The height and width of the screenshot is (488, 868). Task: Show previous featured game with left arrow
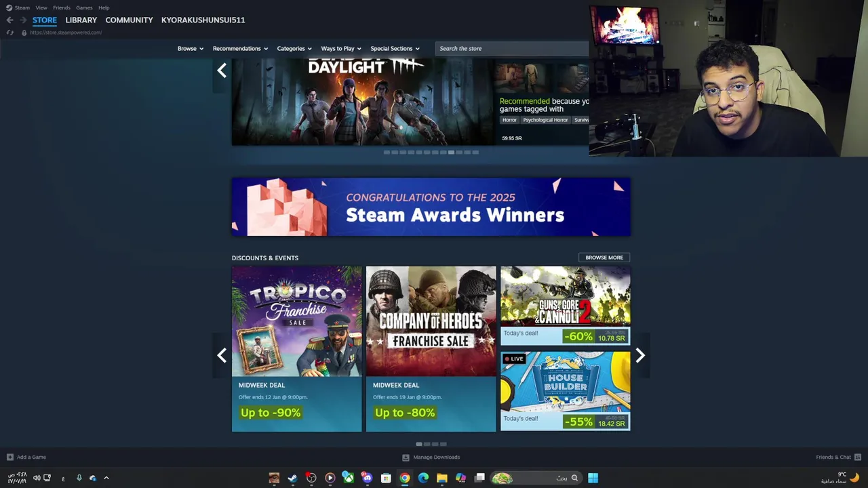pyautogui.click(x=222, y=70)
